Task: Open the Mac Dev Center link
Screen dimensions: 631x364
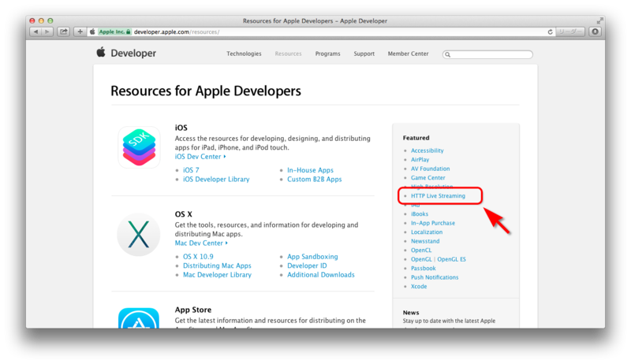Action: tap(201, 243)
